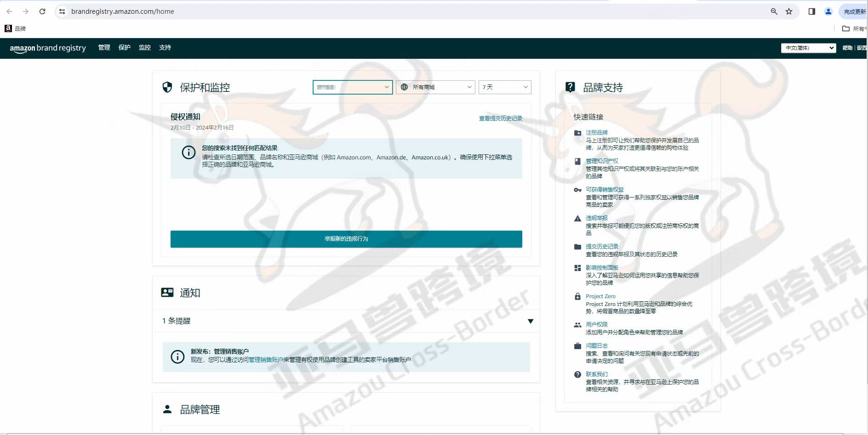Click the browser forward arrow
Screen dimensions: 868x435
[x=26, y=11]
